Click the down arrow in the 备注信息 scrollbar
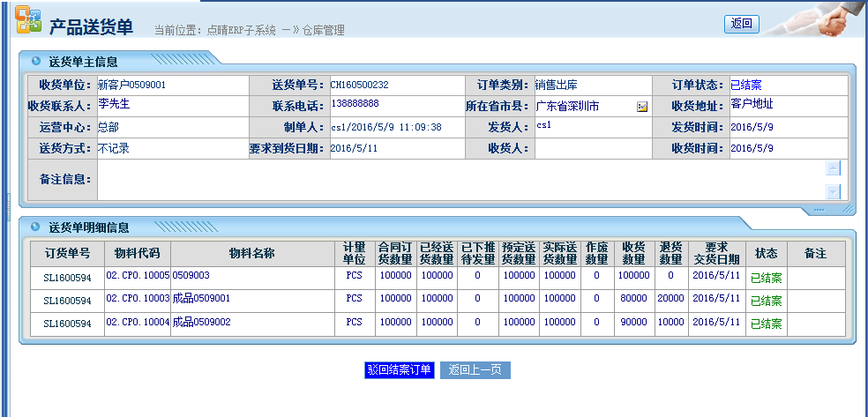The width and height of the screenshot is (868, 417). [x=833, y=191]
